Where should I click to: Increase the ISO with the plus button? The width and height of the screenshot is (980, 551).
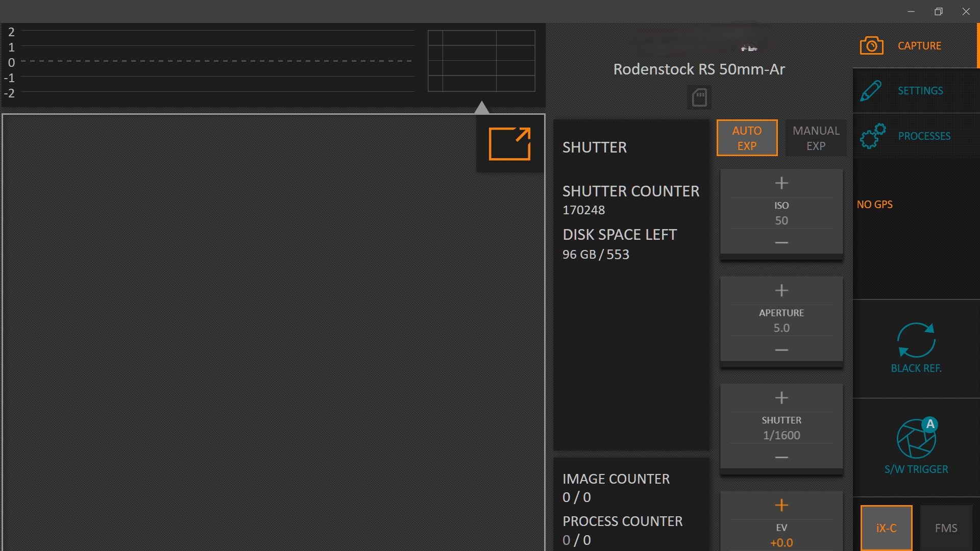point(781,183)
